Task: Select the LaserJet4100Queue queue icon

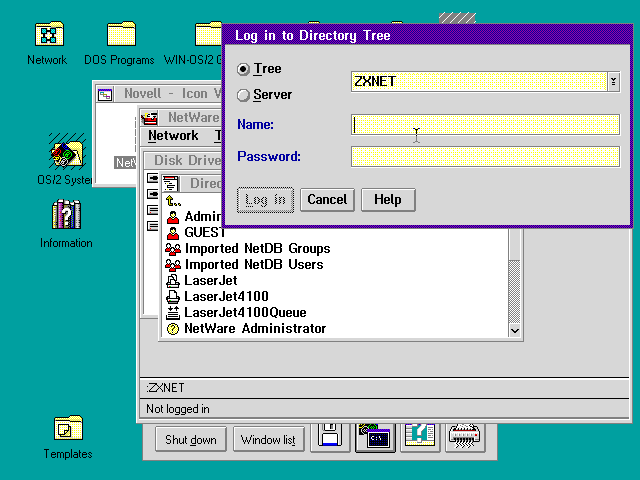Action: click(x=173, y=312)
